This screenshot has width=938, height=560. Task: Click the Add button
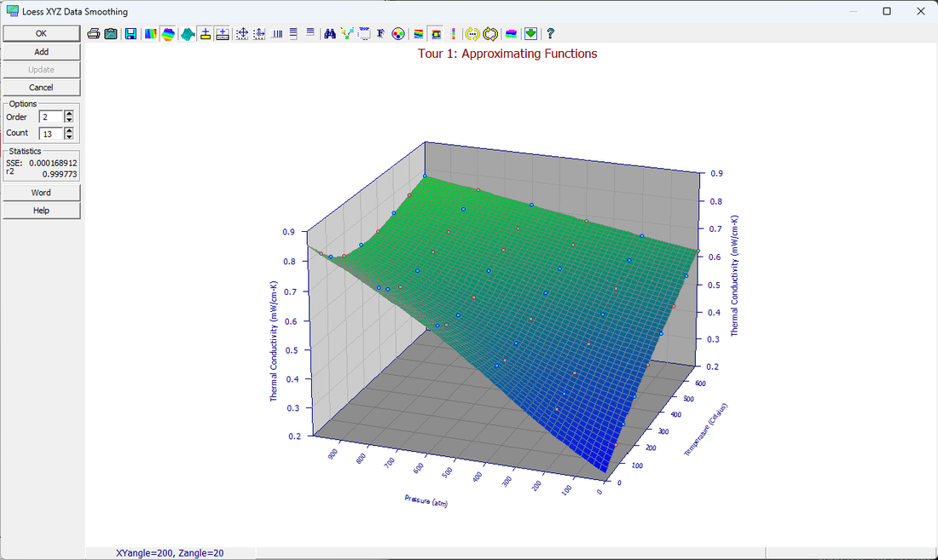(41, 51)
